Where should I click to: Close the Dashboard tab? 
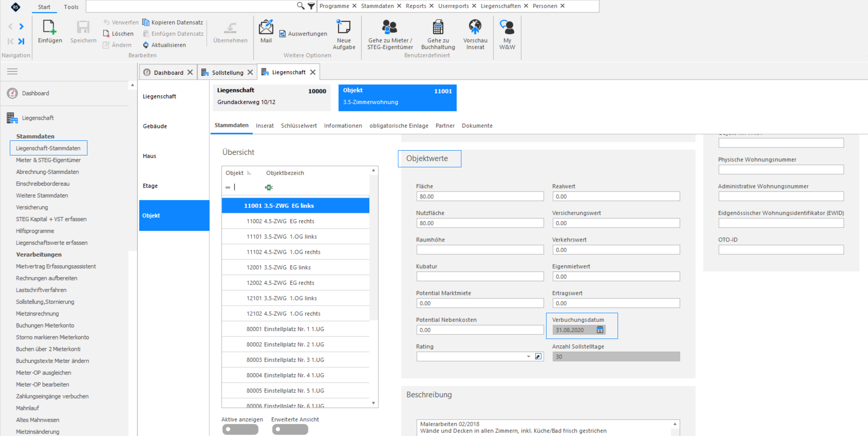pos(190,72)
